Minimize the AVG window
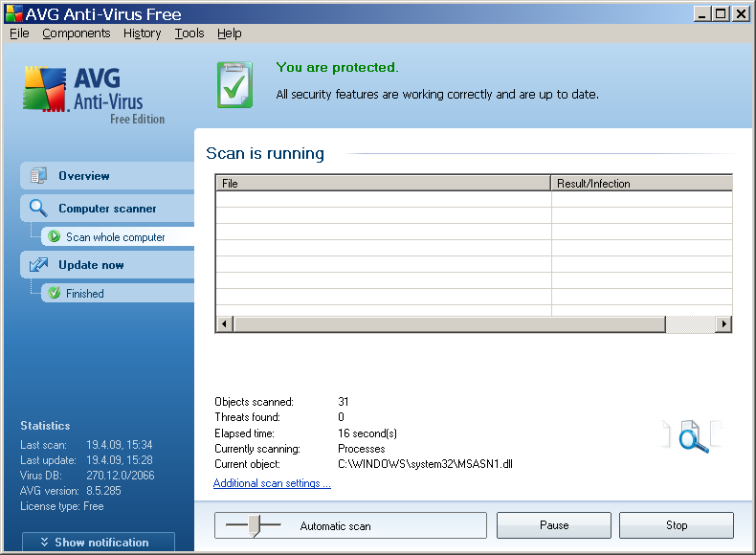The image size is (756, 555). tap(702, 14)
